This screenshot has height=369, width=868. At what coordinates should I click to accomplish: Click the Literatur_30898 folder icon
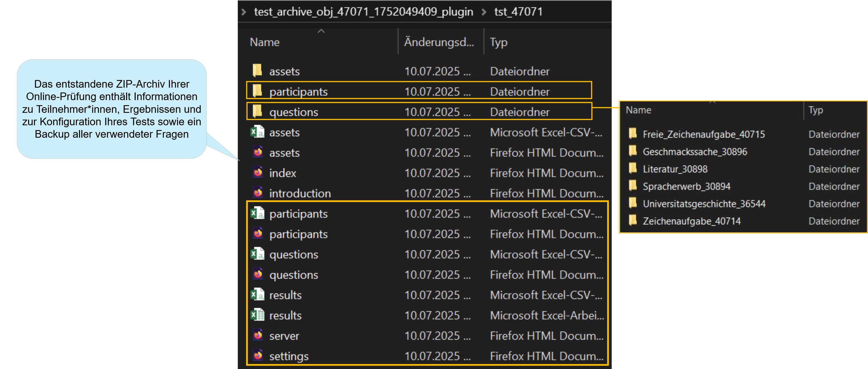(x=633, y=168)
